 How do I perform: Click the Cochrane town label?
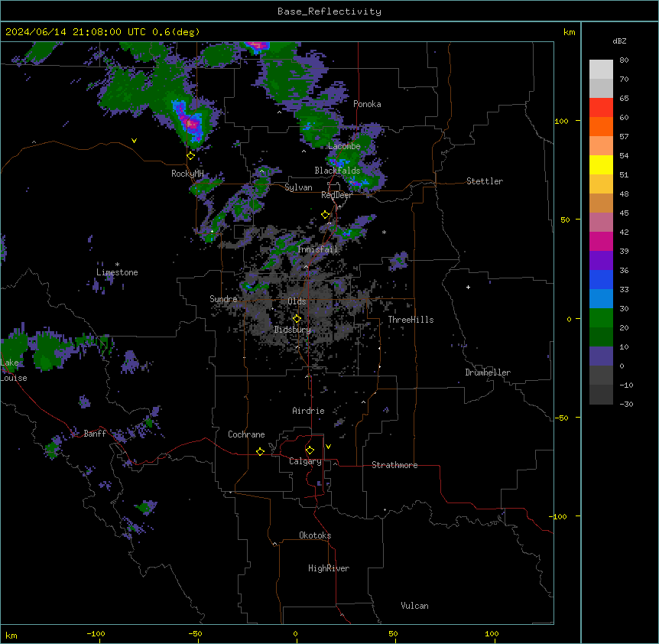tap(246, 434)
